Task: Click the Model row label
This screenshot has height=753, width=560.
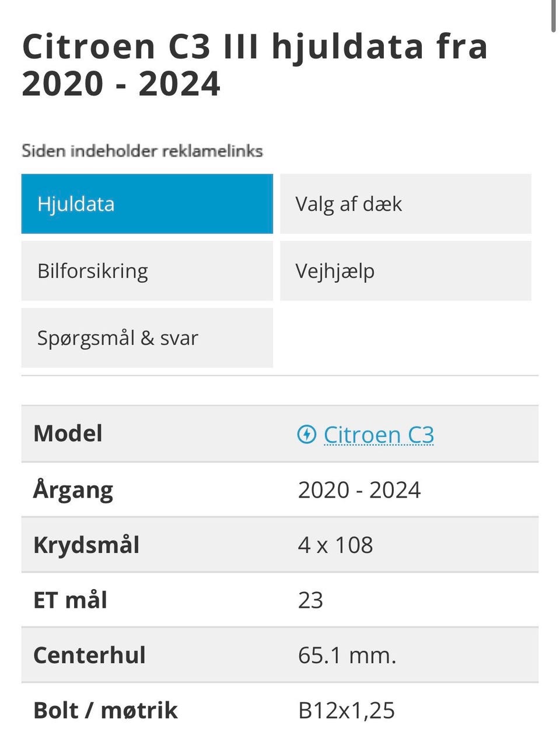Action: pos(68,433)
